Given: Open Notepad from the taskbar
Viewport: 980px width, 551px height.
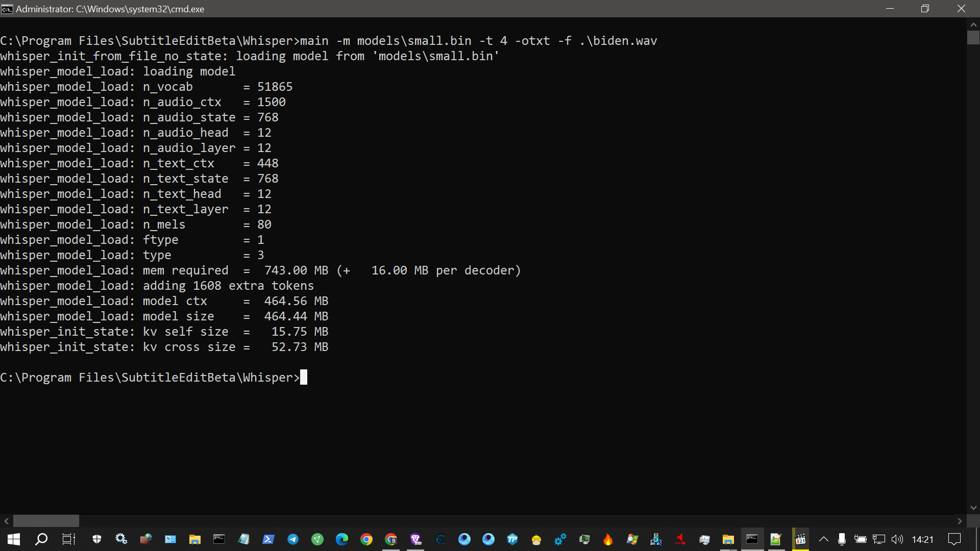Looking at the screenshot, I should 243,539.
